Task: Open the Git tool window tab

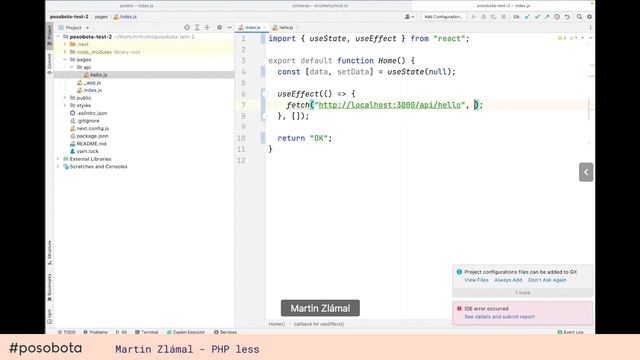Action: tap(121, 332)
